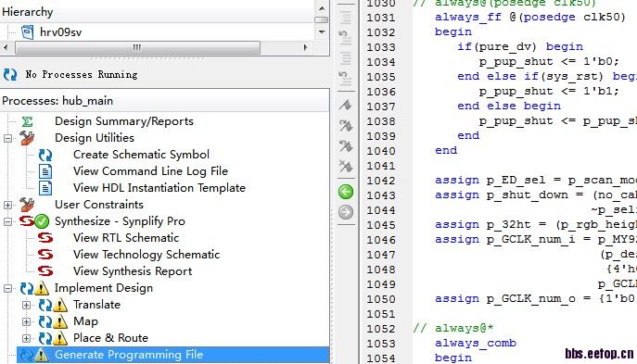Collapse the Implement Design node

pyautogui.click(x=7, y=289)
